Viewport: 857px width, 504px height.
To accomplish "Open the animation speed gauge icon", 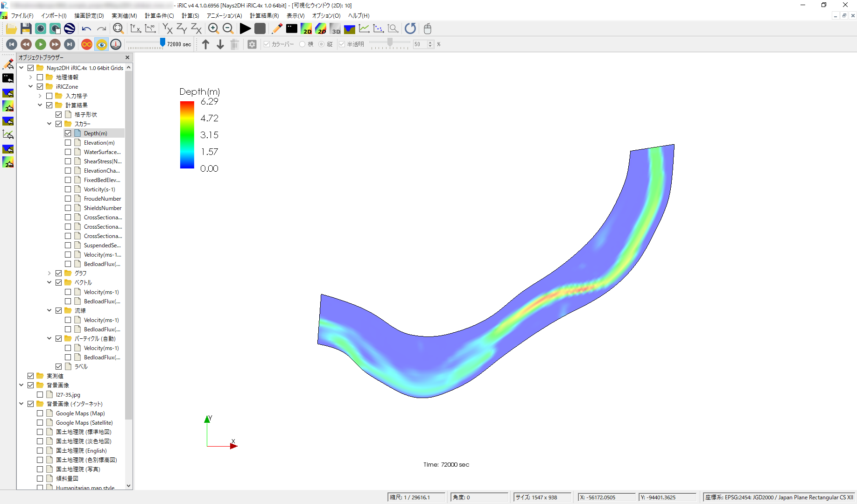I will tap(116, 44).
